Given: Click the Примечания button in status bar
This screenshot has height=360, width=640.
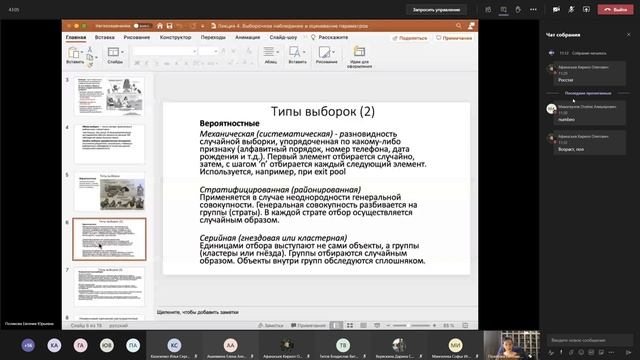Looking at the screenshot, I should click(x=308, y=325).
